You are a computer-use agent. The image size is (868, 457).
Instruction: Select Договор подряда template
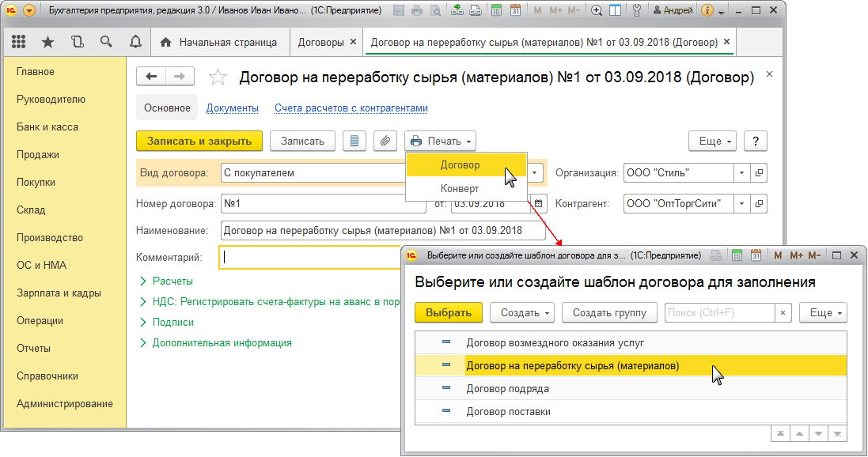pos(631,388)
